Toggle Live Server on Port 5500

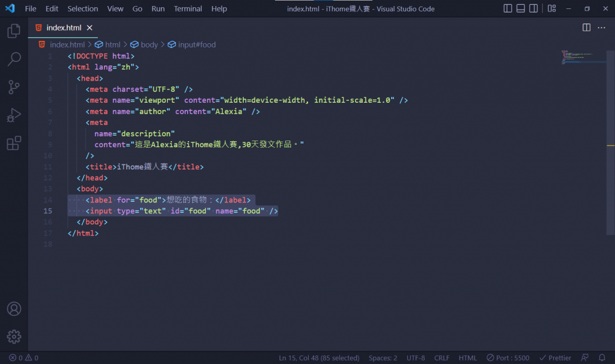click(508, 358)
